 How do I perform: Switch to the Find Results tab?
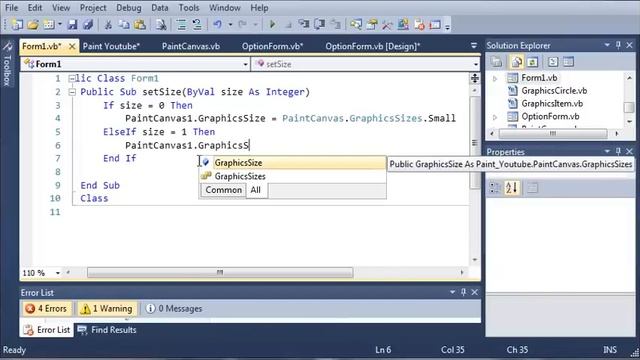click(x=107, y=330)
